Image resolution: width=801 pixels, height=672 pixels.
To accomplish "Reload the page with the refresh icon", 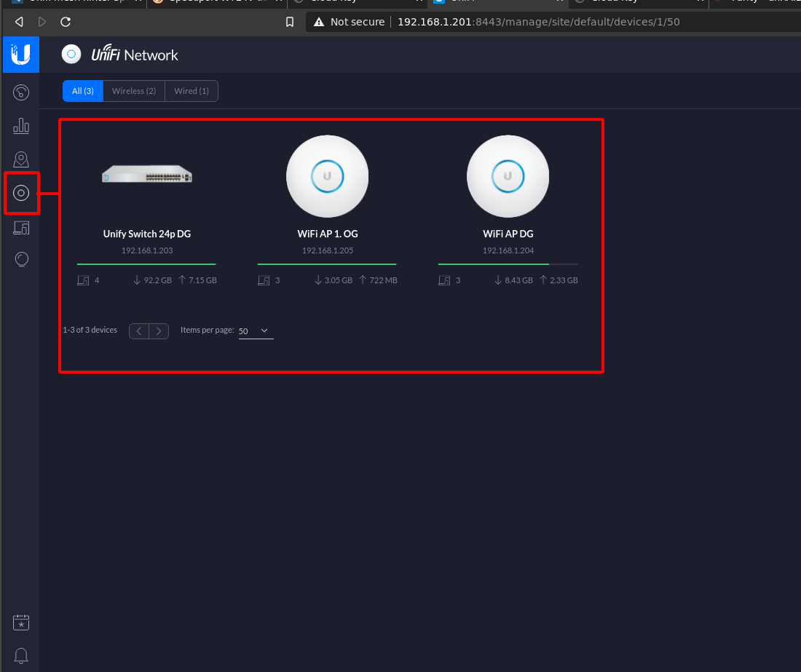I will [66, 22].
